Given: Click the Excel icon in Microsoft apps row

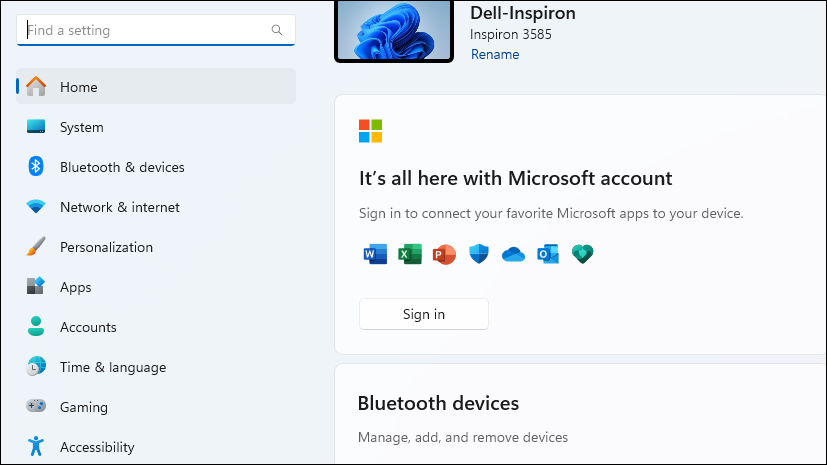Looking at the screenshot, I should tap(410, 254).
